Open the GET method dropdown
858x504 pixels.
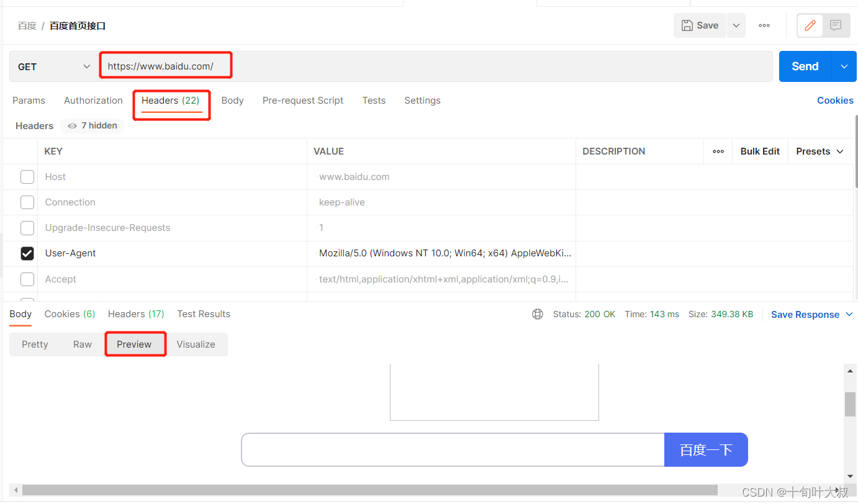point(53,66)
